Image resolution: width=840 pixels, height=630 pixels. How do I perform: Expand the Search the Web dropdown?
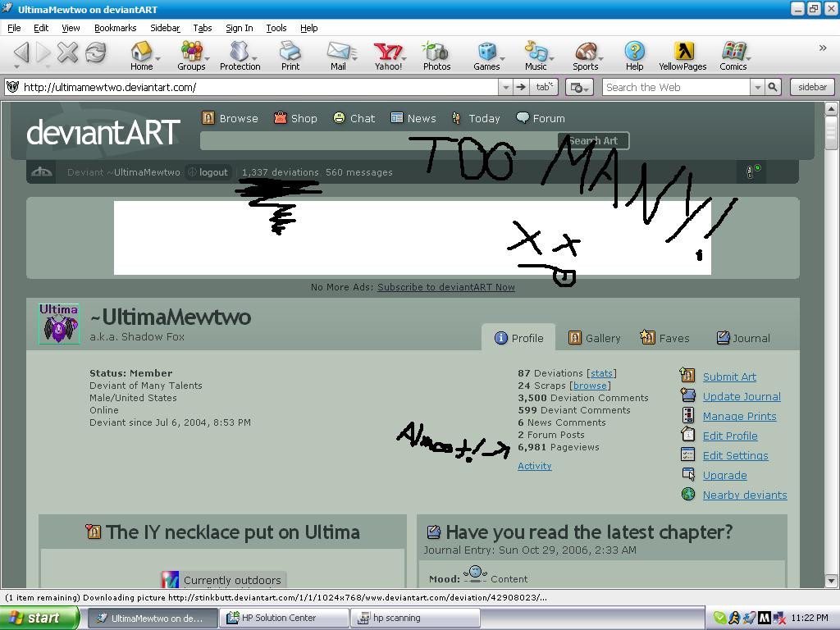tap(757, 87)
